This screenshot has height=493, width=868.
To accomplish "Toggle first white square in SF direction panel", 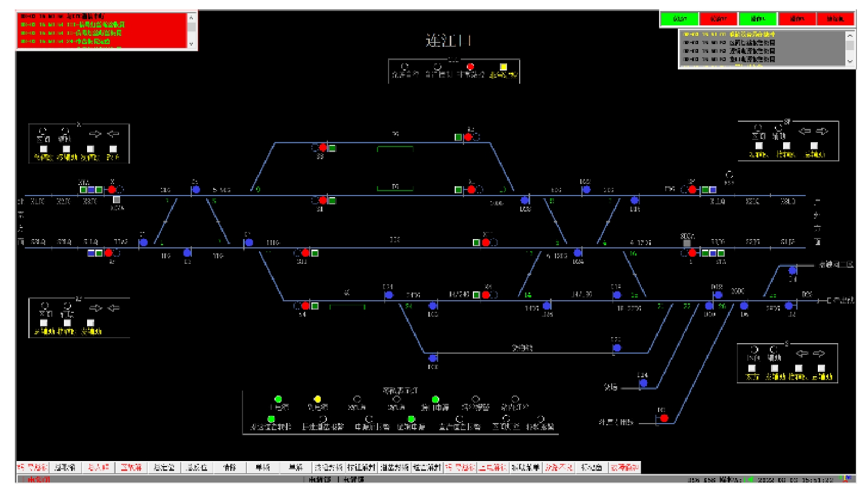I will tap(759, 146).
